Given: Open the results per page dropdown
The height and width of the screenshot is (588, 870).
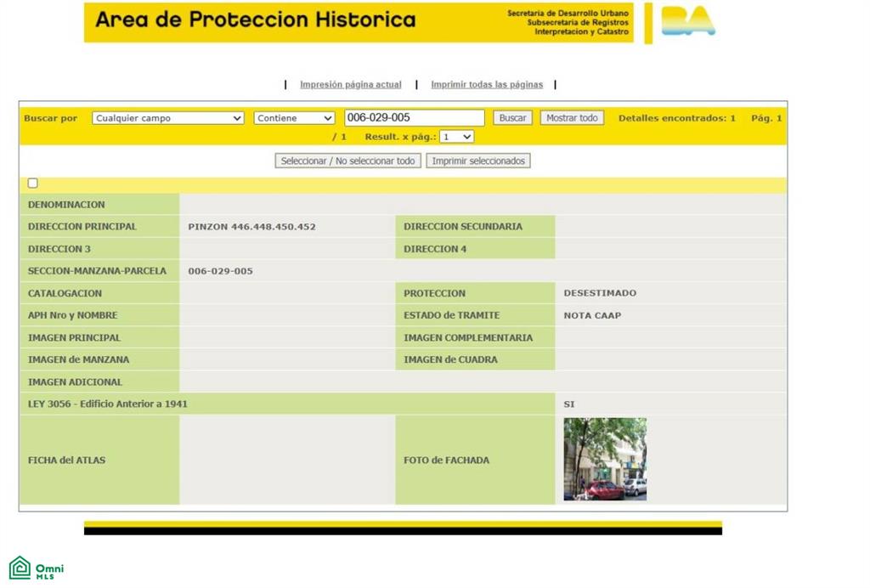Looking at the screenshot, I should pos(456,137).
